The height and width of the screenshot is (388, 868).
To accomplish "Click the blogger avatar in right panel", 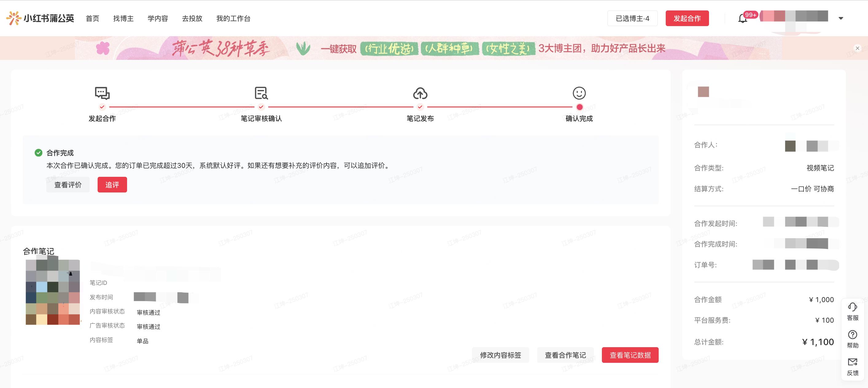I will [x=703, y=92].
